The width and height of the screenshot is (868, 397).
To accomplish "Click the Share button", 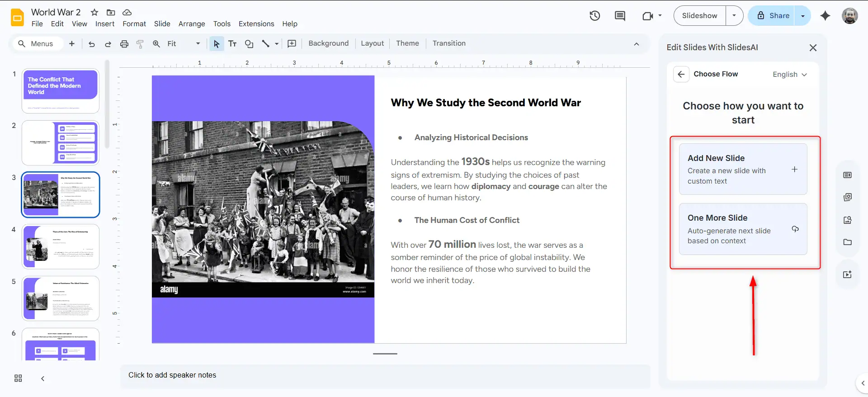I will tap(772, 16).
